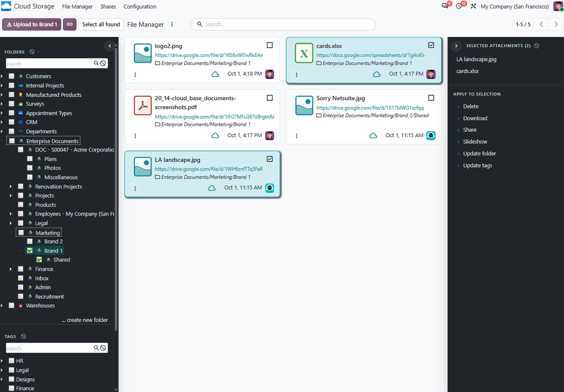Uncheck the Shared folder checkbox

point(39,259)
